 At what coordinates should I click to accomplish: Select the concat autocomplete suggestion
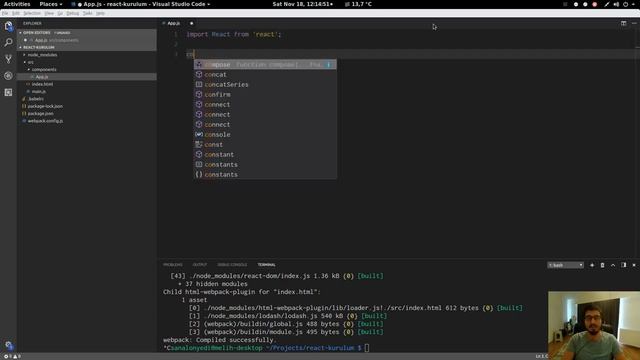[265, 74]
